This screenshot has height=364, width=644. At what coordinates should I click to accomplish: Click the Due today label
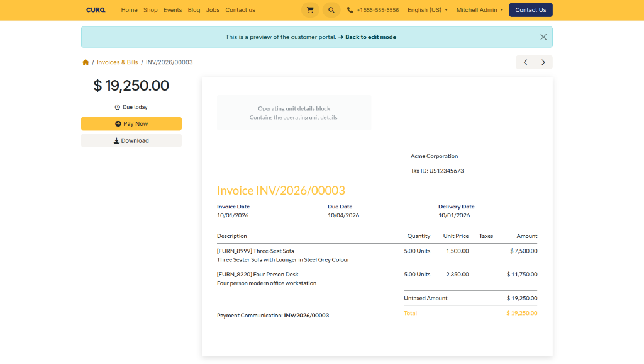(x=131, y=107)
